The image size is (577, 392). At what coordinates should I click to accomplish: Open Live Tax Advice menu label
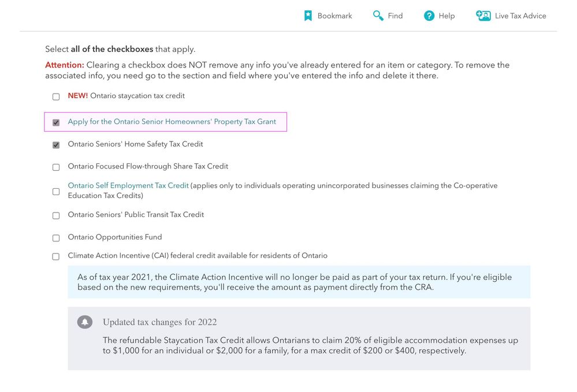click(x=520, y=16)
